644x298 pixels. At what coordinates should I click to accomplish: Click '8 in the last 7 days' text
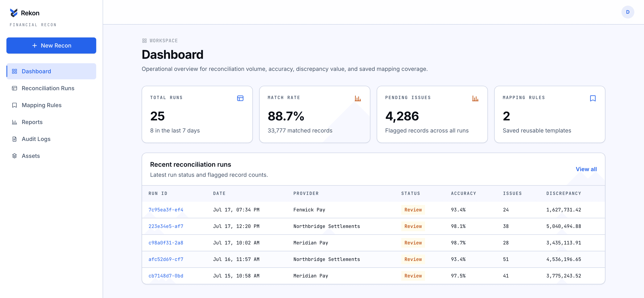175,131
